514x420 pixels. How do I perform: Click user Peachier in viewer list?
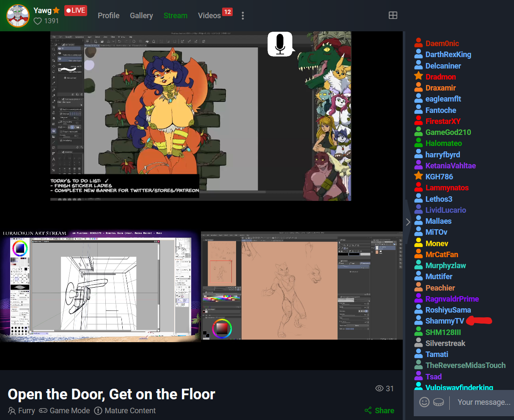(x=440, y=288)
